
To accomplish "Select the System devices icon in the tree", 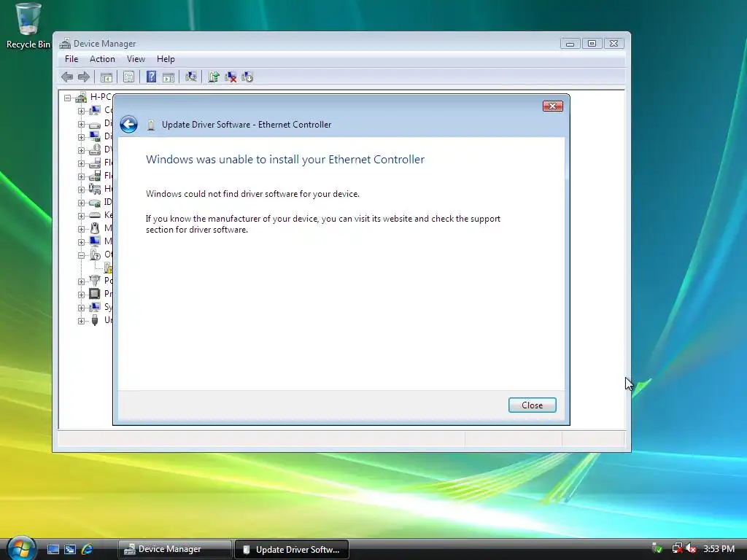I will (x=95, y=307).
